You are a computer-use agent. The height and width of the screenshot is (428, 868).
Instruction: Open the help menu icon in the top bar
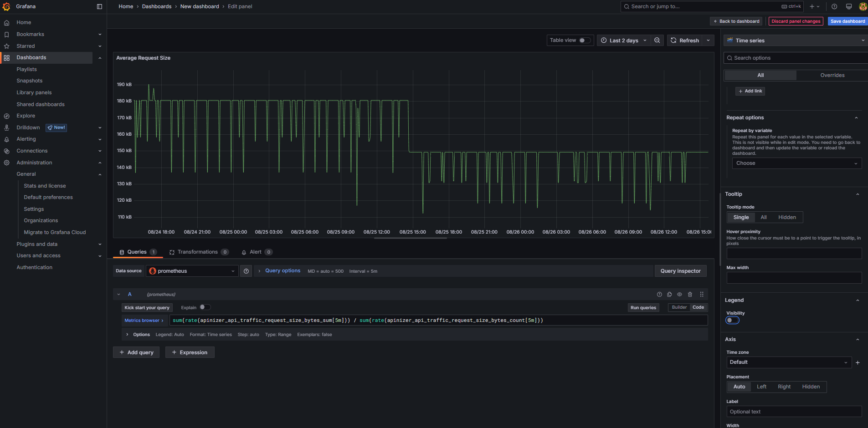tap(834, 6)
